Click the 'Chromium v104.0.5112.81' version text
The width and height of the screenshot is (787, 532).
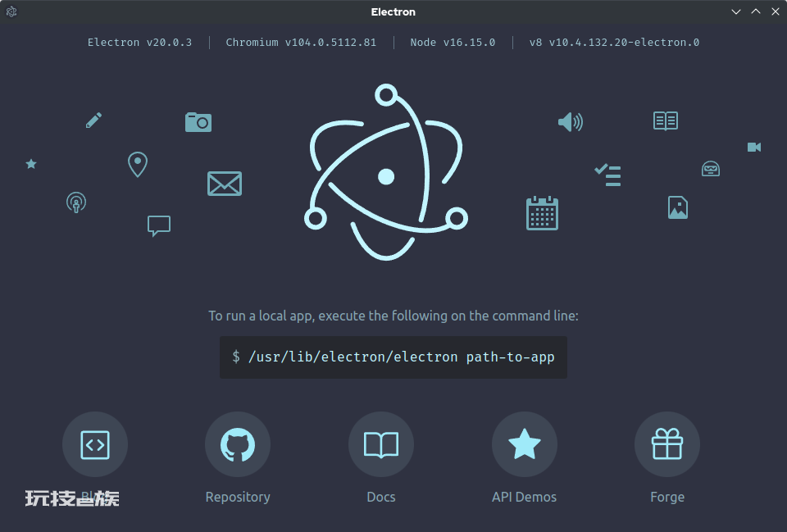pyautogui.click(x=301, y=42)
